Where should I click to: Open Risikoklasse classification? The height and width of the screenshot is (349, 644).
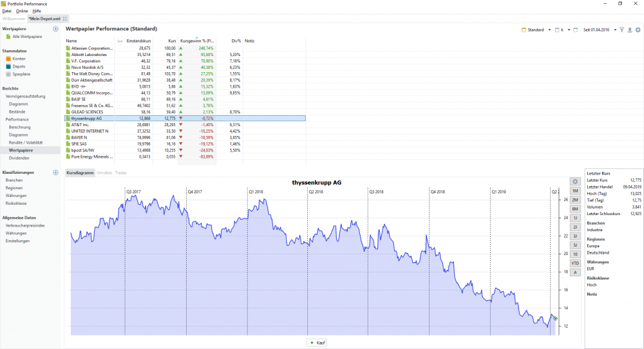[16, 203]
